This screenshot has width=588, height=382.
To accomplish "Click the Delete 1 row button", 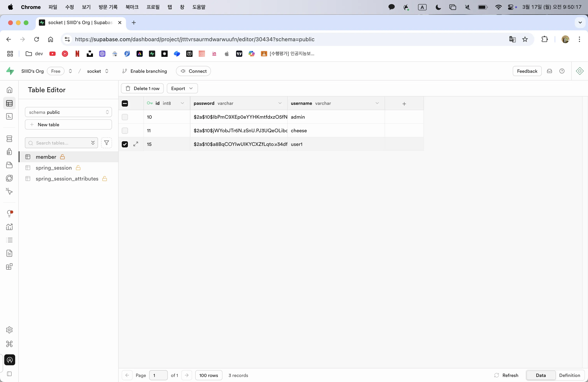I will [x=142, y=88].
